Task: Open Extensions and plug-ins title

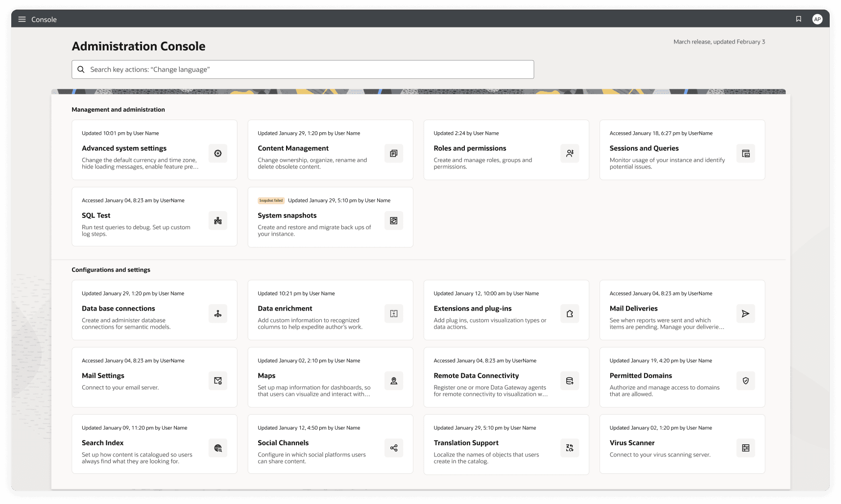Action: click(473, 309)
